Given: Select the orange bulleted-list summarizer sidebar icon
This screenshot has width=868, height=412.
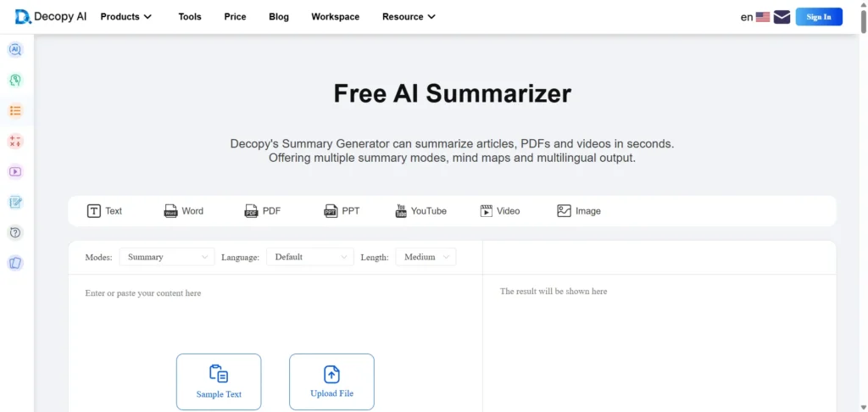Looking at the screenshot, I should (x=15, y=111).
